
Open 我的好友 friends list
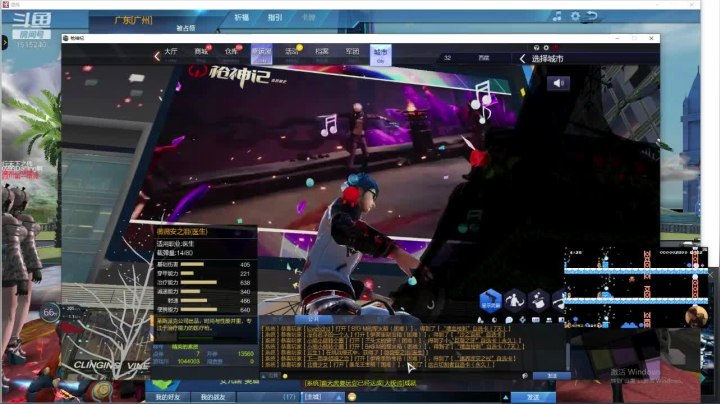click(x=168, y=397)
